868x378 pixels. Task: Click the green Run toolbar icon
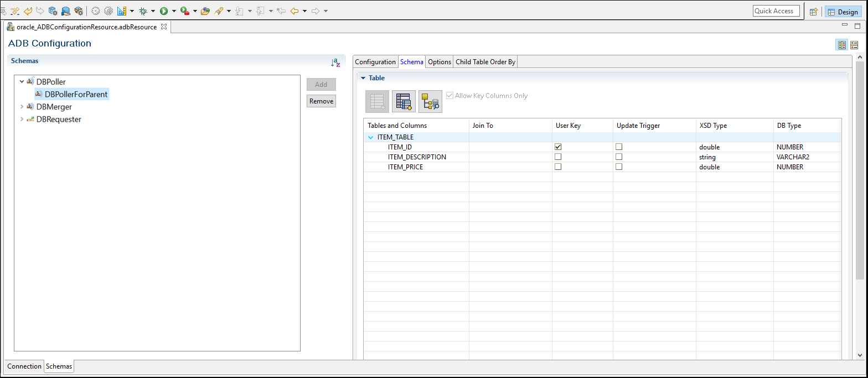pyautogui.click(x=164, y=11)
